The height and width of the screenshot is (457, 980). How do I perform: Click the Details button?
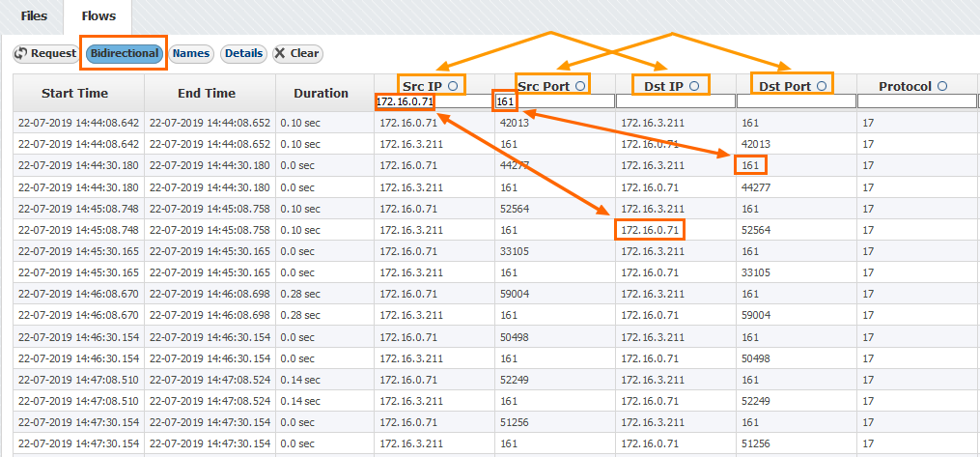[x=243, y=54]
